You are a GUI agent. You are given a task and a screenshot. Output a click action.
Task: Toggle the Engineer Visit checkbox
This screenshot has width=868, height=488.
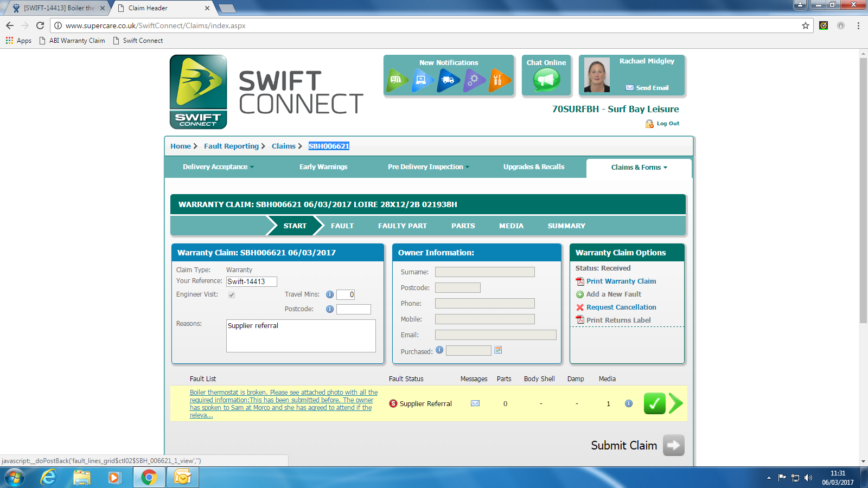pyautogui.click(x=232, y=295)
